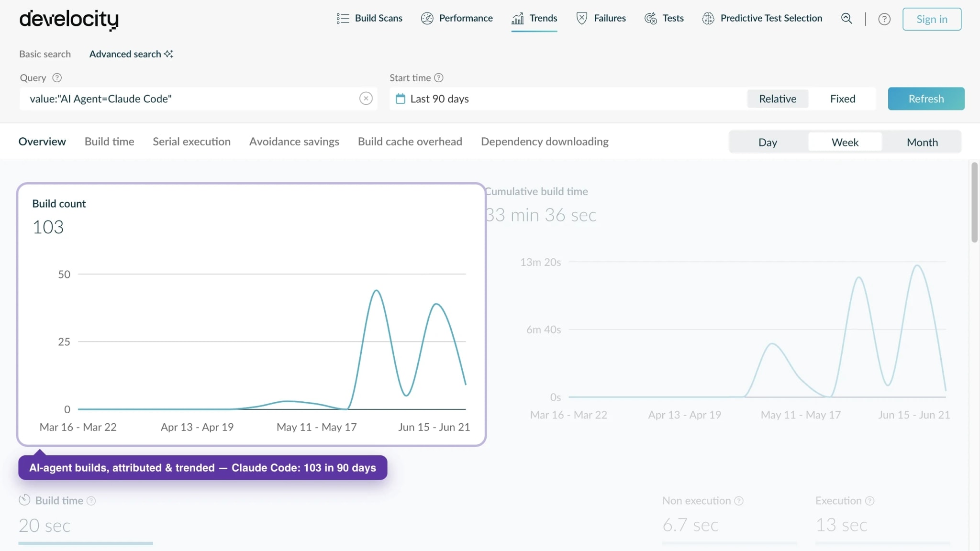
Task: Click the Build time clock icon
Action: pos(24,500)
